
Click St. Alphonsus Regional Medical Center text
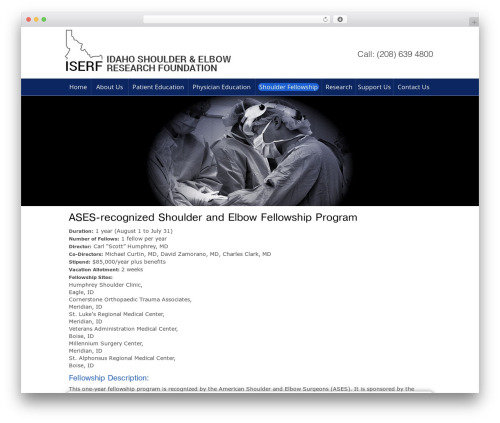pos(122,358)
